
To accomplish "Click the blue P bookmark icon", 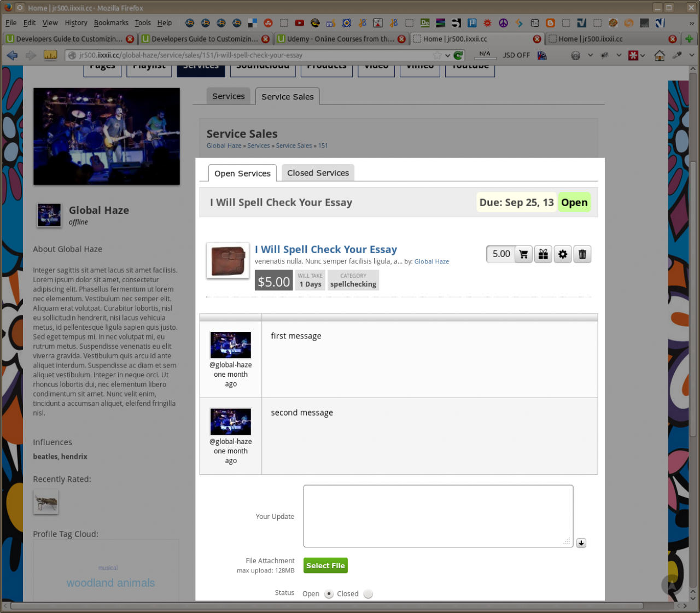I will (x=472, y=23).
